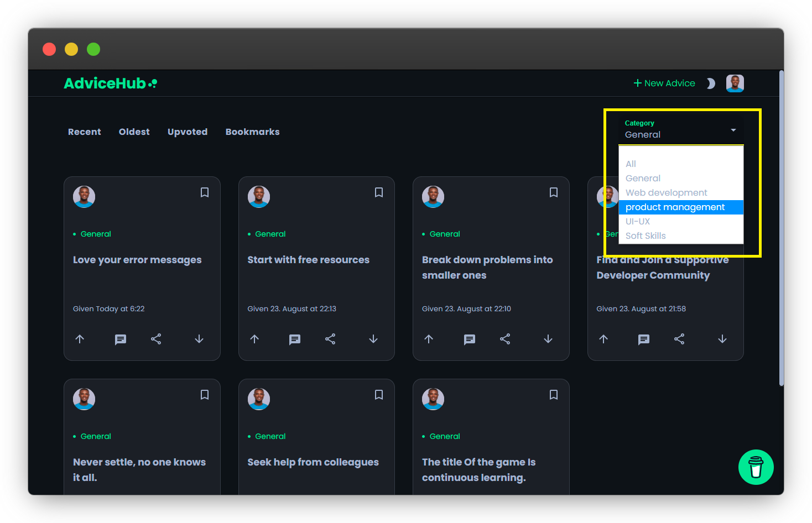Open 'The title Of the game' advice

[479, 470]
